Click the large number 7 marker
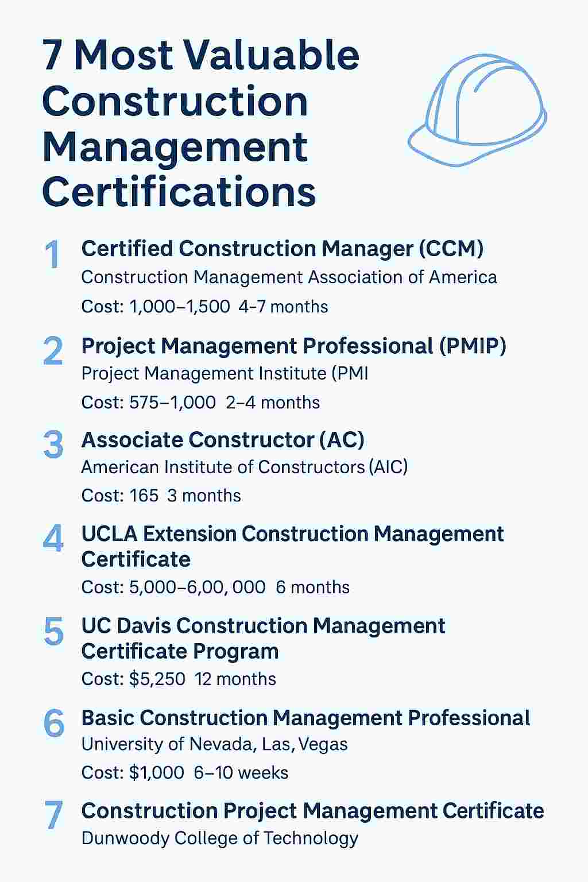Image resolution: width=588 pixels, height=882 pixels. tap(53, 815)
